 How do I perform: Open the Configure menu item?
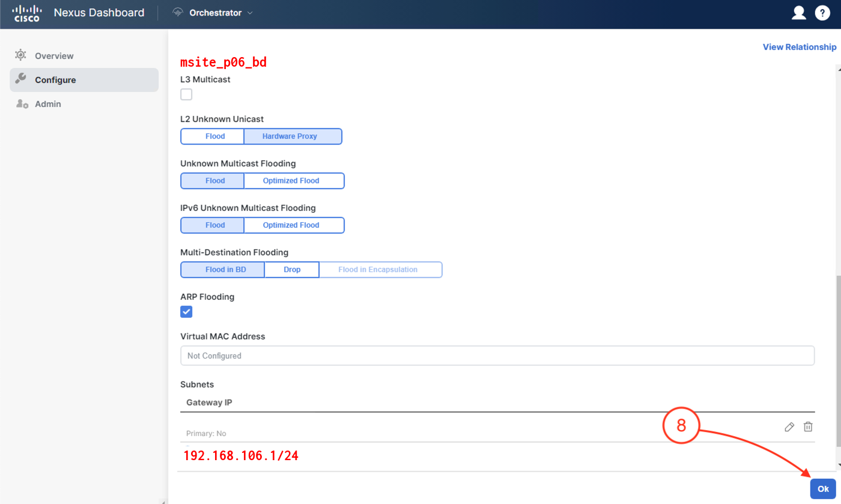coord(55,80)
